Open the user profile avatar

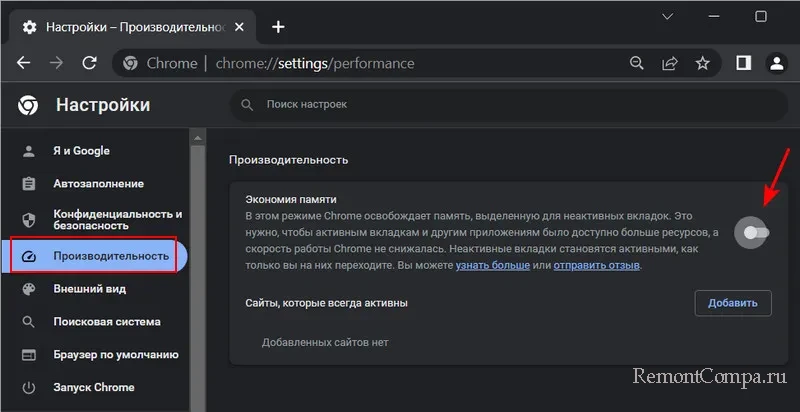776,63
